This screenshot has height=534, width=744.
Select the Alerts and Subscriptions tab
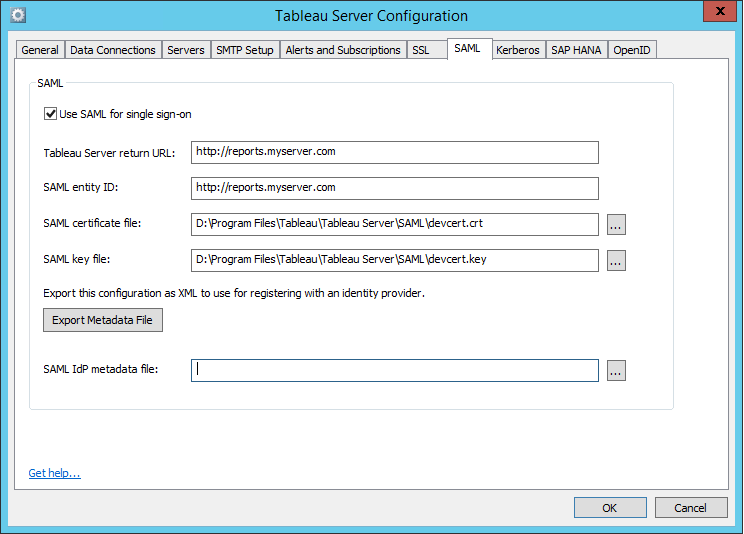(x=343, y=50)
